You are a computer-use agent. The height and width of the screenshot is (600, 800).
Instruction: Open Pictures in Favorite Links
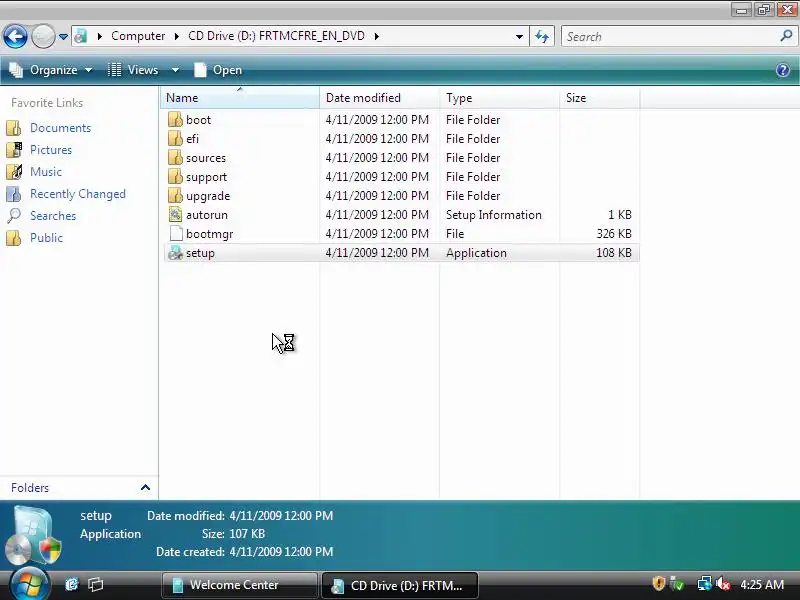[x=51, y=149]
